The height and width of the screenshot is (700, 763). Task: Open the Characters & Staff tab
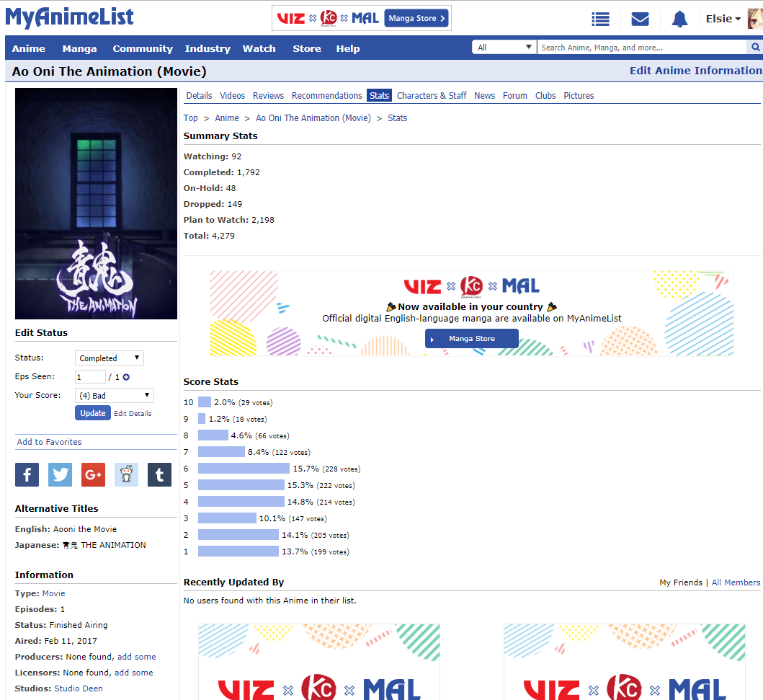click(x=432, y=96)
